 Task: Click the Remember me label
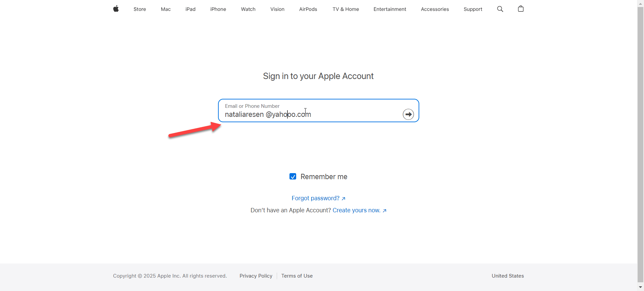pos(324,176)
